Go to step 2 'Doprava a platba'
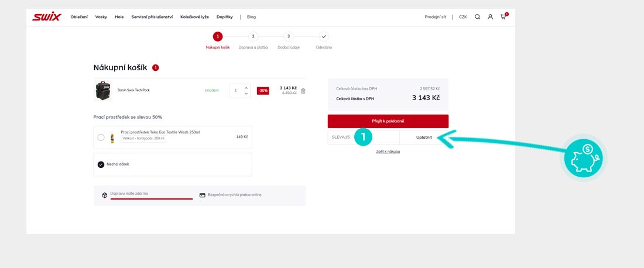 click(x=253, y=36)
